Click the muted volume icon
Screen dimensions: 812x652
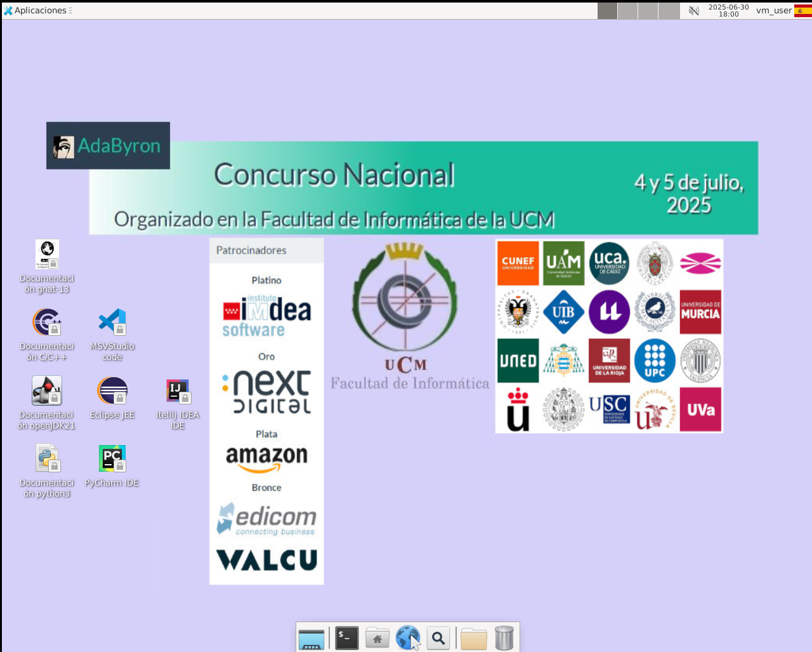click(x=694, y=10)
